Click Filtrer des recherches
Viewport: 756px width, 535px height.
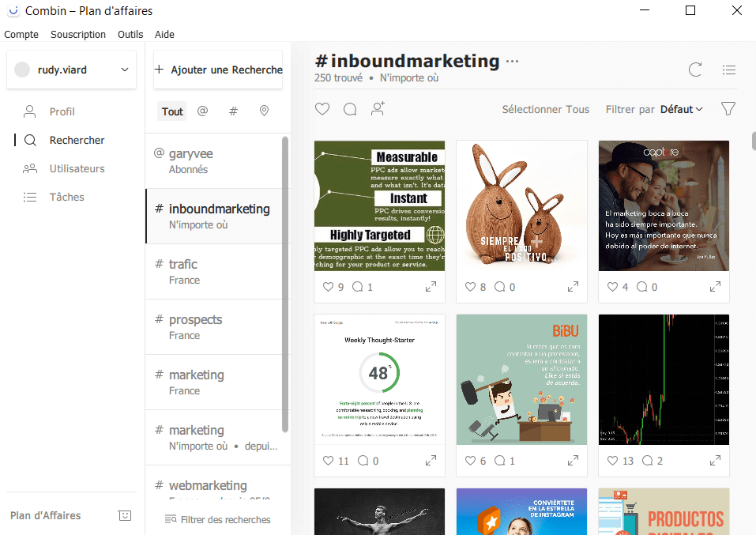tap(217, 519)
